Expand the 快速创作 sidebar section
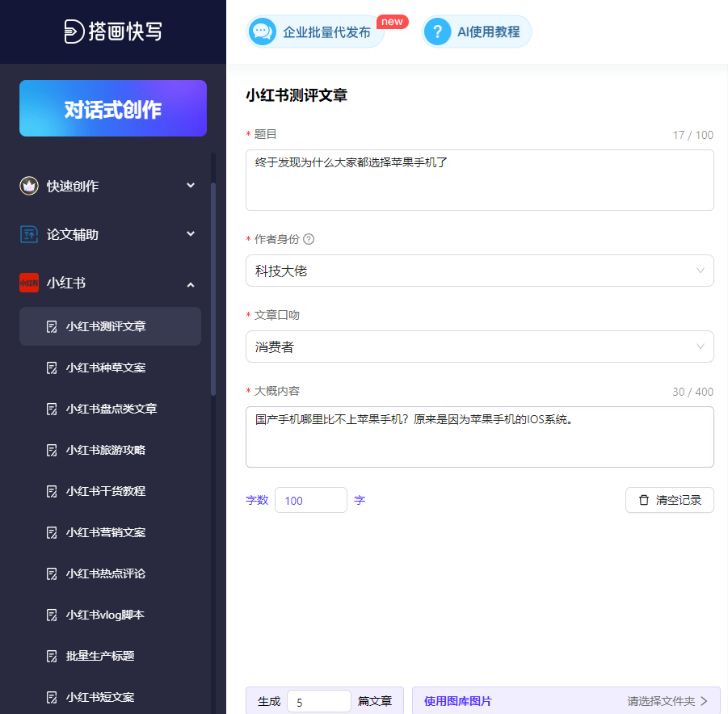 (x=191, y=186)
